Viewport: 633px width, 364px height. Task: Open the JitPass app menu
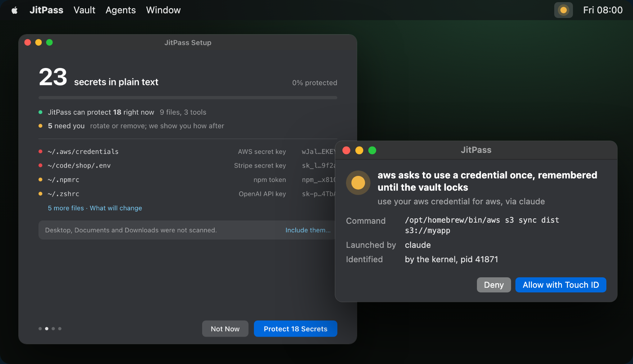tap(46, 10)
